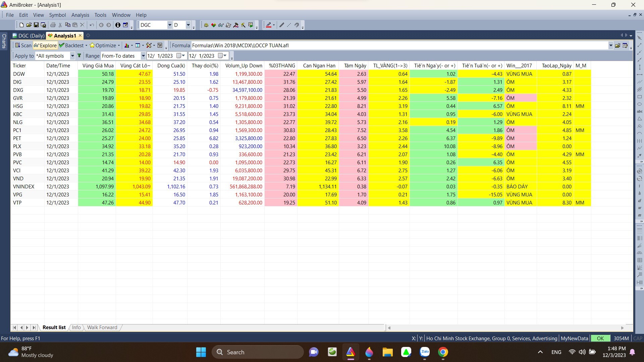The width and height of the screenshot is (644, 362).
Task: Open New Analysis hearts icon
Action: click(213, 25)
